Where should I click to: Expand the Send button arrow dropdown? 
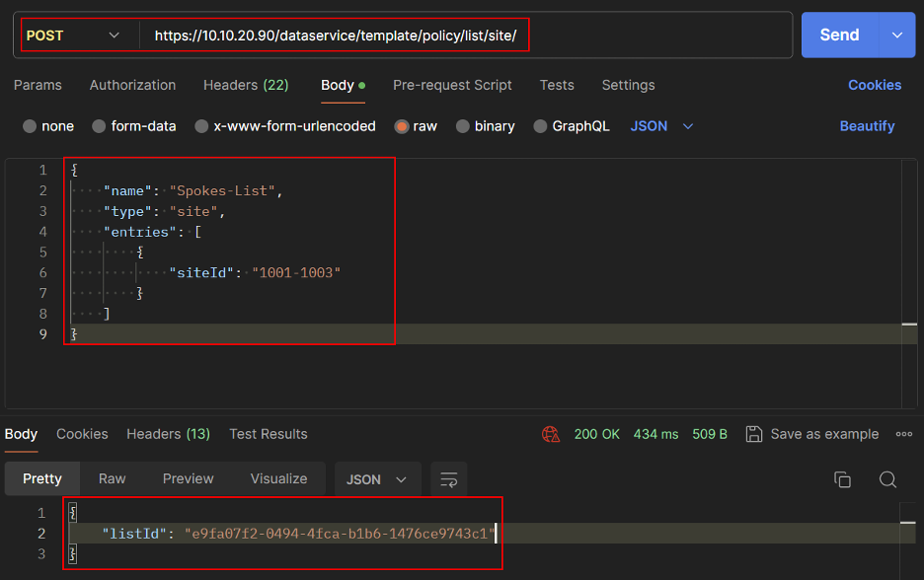(x=896, y=36)
